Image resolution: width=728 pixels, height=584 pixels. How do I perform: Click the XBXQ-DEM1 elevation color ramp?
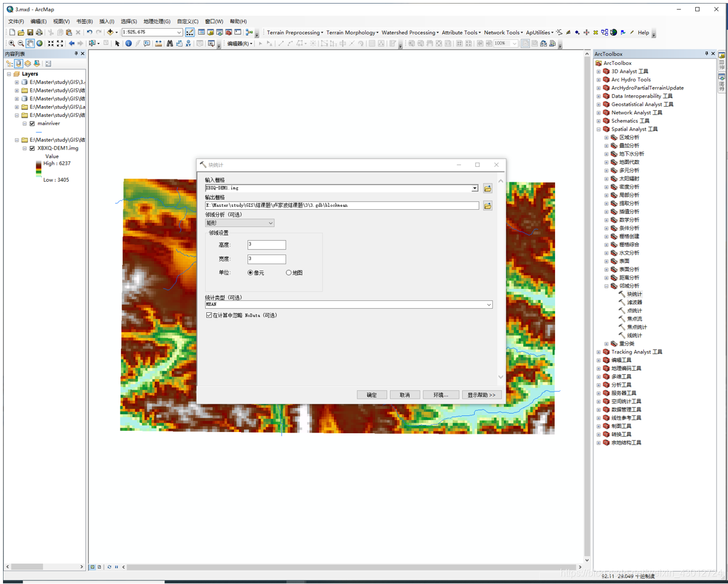(39, 169)
